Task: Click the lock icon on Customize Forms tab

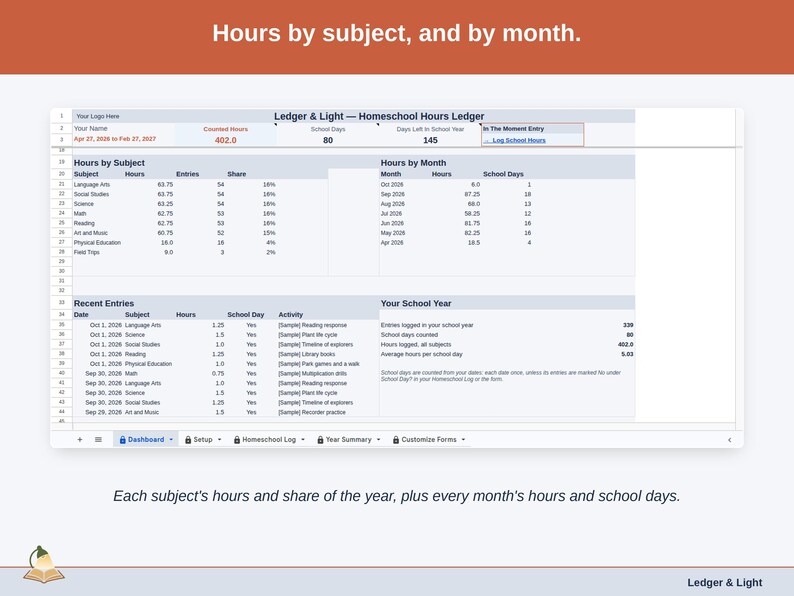Action: (x=396, y=440)
